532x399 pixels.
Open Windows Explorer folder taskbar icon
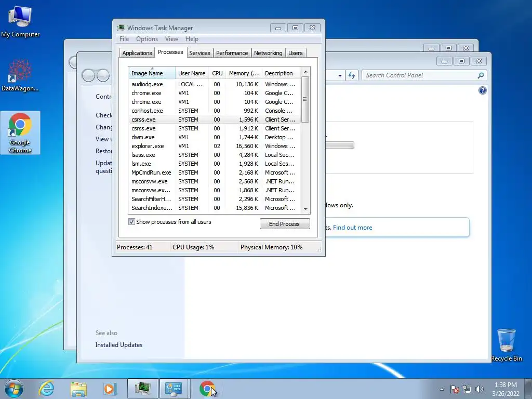pos(78,389)
